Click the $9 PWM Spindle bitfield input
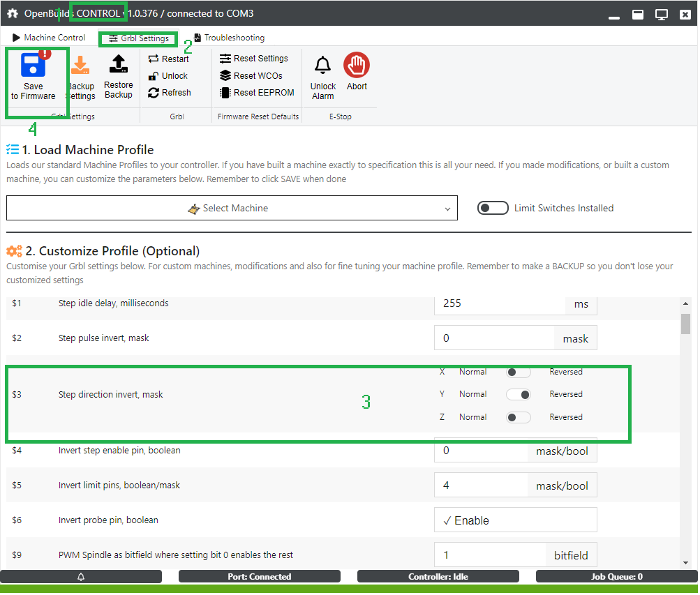 pos(490,556)
